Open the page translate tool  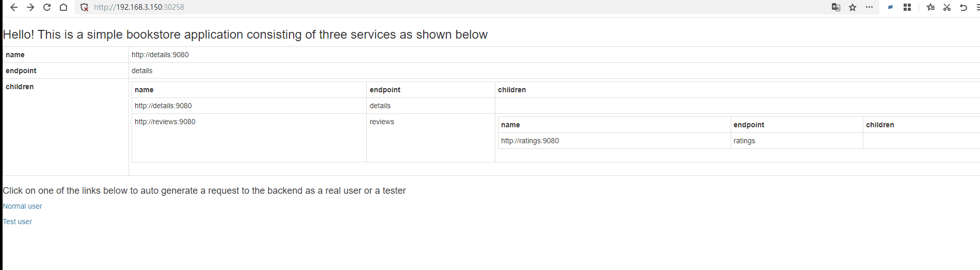(836, 7)
